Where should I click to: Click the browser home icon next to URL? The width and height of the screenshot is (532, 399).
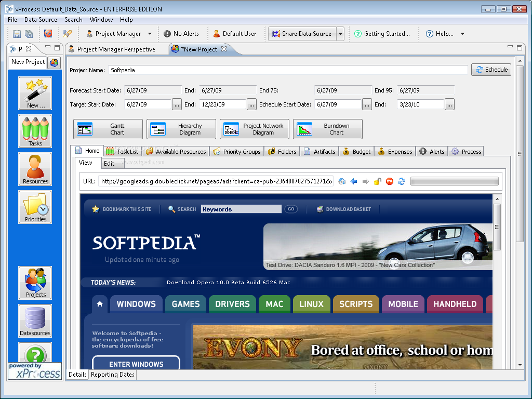[x=342, y=181]
